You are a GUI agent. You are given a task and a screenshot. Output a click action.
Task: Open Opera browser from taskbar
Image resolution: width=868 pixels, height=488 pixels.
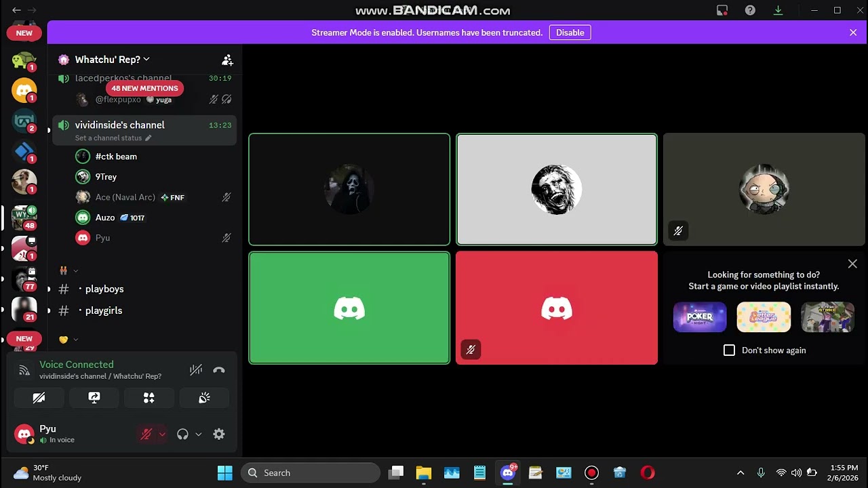648,473
